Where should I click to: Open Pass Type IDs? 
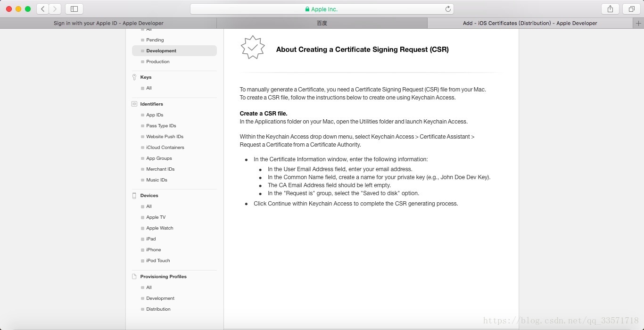pos(161,126)
